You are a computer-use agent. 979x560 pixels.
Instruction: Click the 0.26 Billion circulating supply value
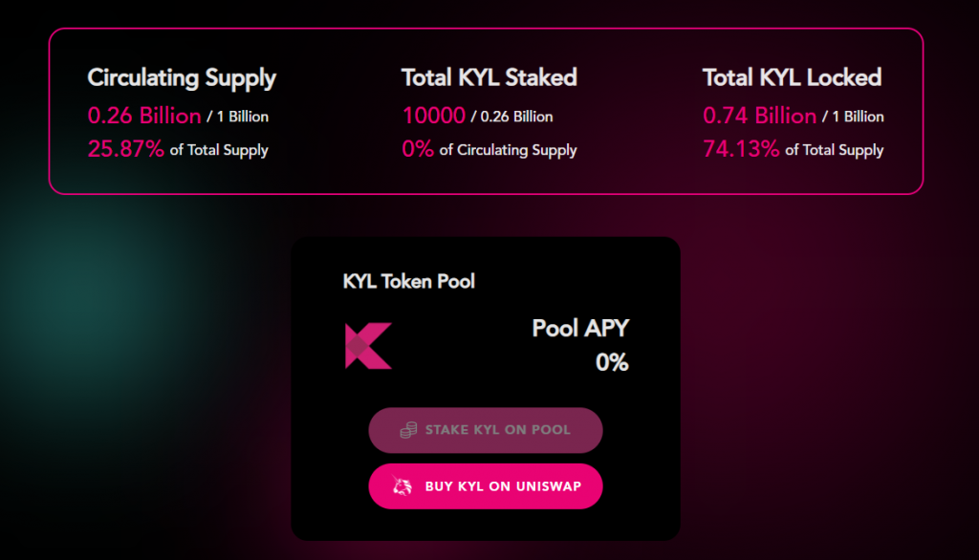pos(144,116)
